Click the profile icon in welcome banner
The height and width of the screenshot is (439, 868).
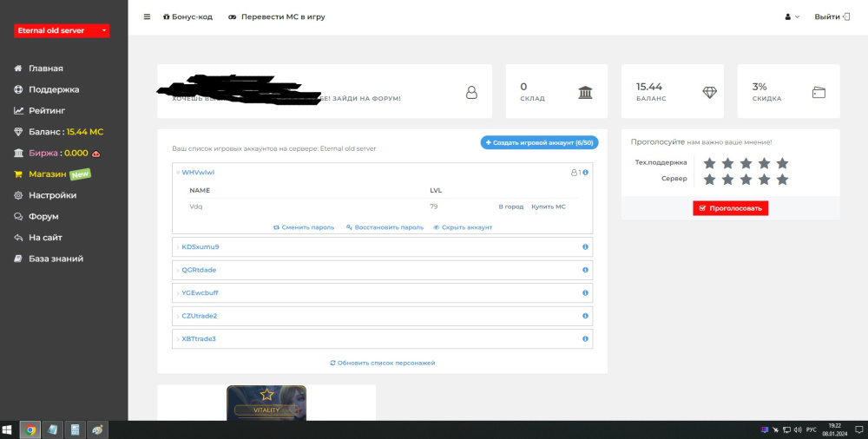[x=471, y=92]
